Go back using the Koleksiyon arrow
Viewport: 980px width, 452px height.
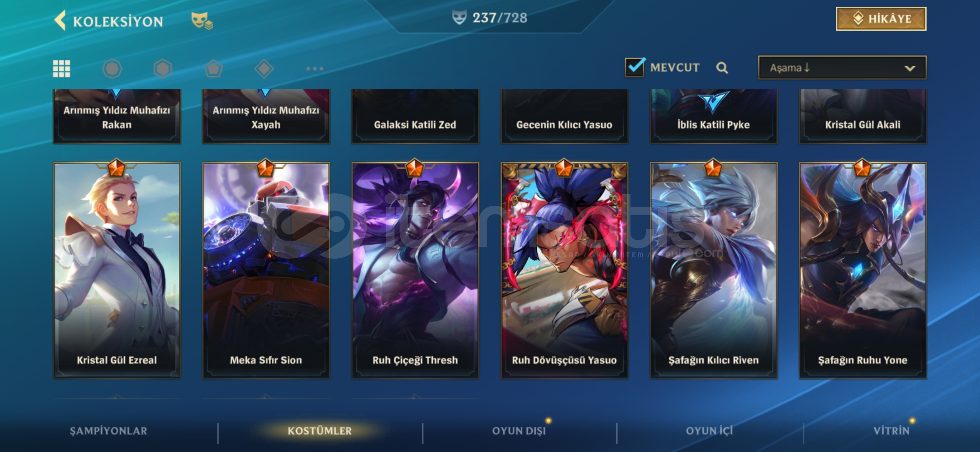pyautogui.click(x=61, y=21)
